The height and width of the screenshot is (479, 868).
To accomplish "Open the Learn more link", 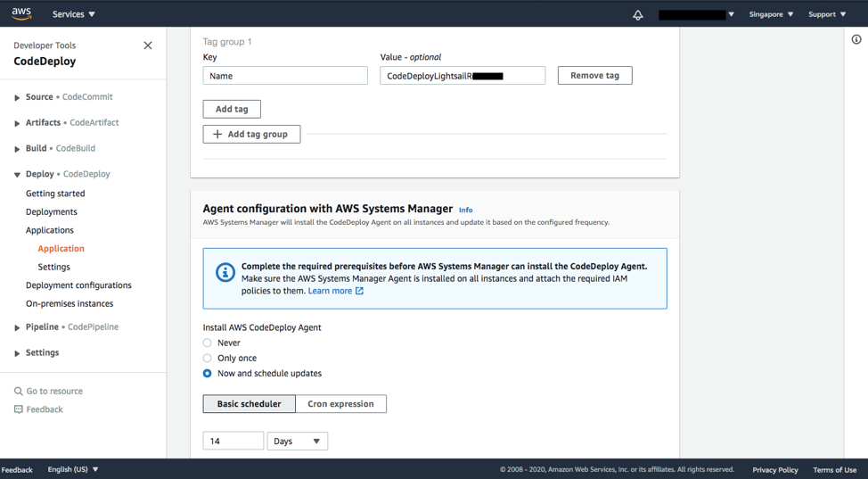I will click(x=330, y=291).
